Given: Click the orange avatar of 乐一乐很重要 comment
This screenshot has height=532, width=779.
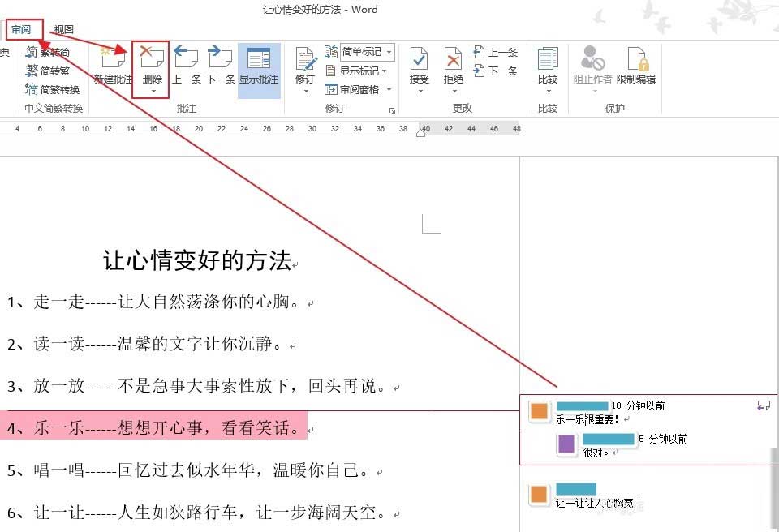Looking at the screenshot, I should (539, 411).
